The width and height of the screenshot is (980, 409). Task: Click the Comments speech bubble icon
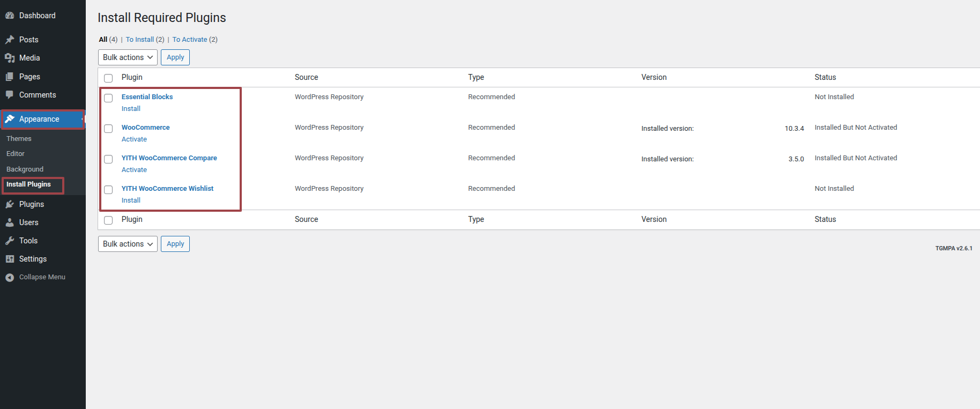click(x=10, y=95)
